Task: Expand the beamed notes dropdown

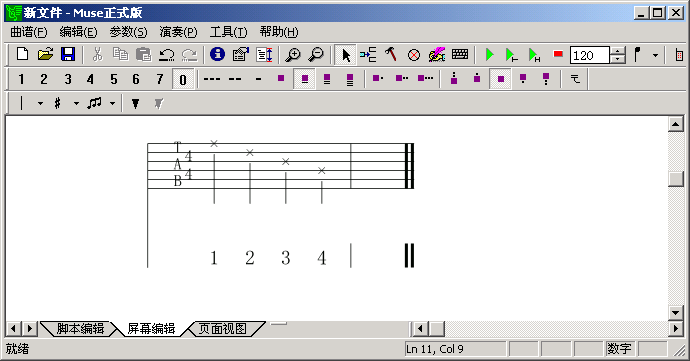Action: [x=112, y=104]
